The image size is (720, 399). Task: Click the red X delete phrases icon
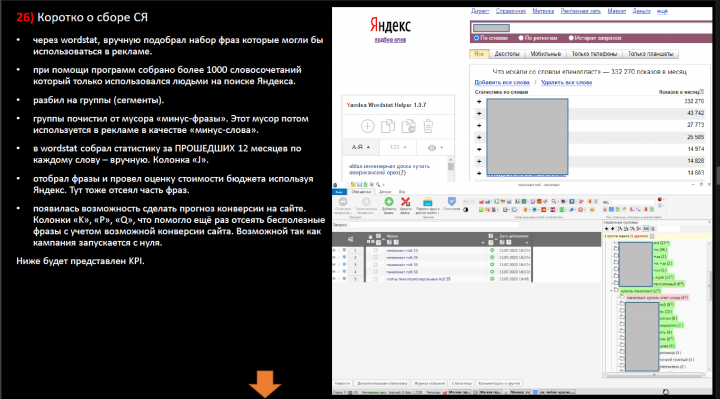pos(405,202)
